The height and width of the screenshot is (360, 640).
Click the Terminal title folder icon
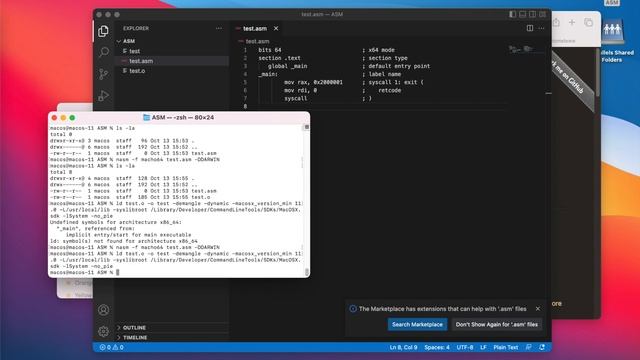(x=147, y=118)
